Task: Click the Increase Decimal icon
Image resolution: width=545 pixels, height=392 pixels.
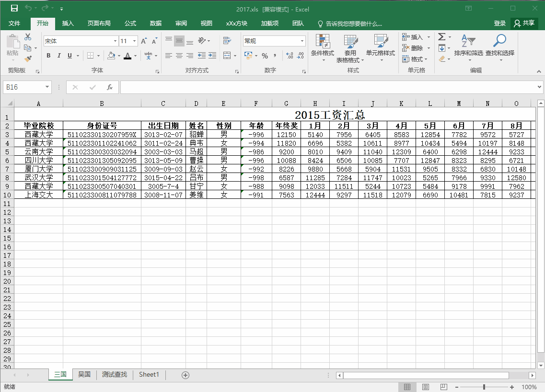Action: click(x=290, y=56)
